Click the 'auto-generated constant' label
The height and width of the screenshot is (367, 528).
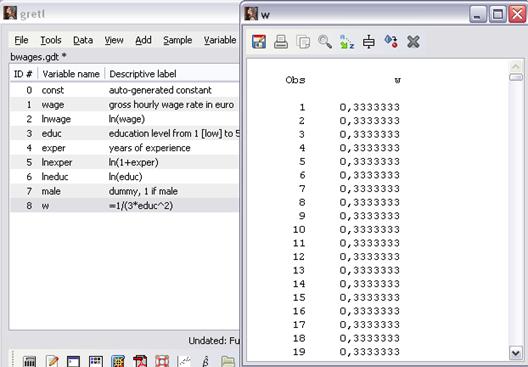pyautogui.click(x=160, y=90)
